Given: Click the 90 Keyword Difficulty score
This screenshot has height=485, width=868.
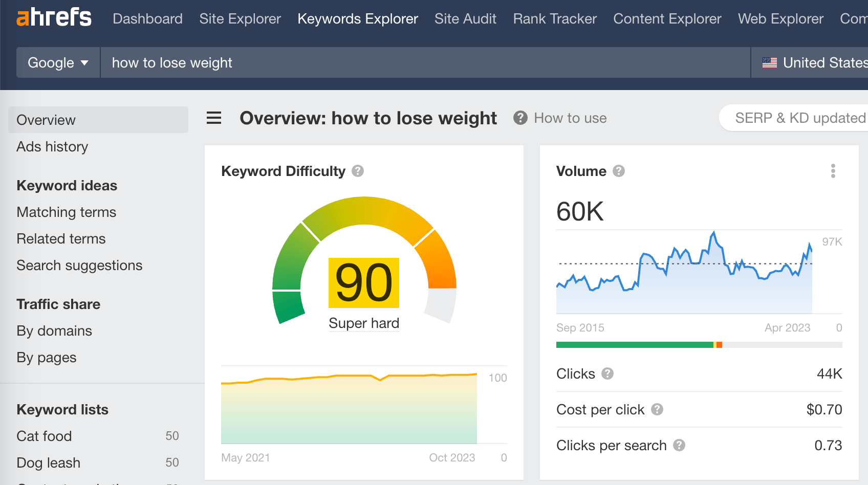Looking at the screenshot, I should [x=364, y=283].
